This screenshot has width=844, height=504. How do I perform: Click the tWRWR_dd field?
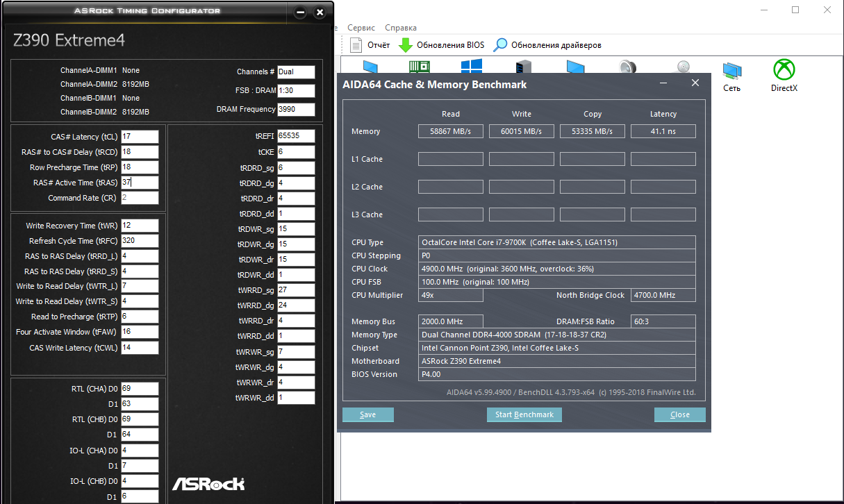pos(296,398)
